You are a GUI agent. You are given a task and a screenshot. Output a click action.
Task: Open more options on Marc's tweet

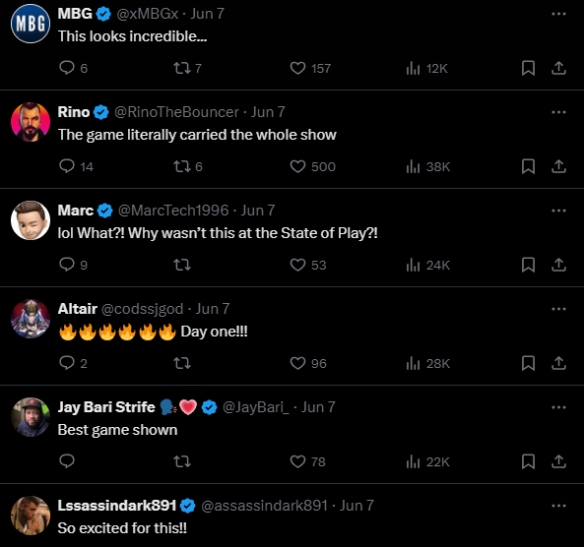559,210
